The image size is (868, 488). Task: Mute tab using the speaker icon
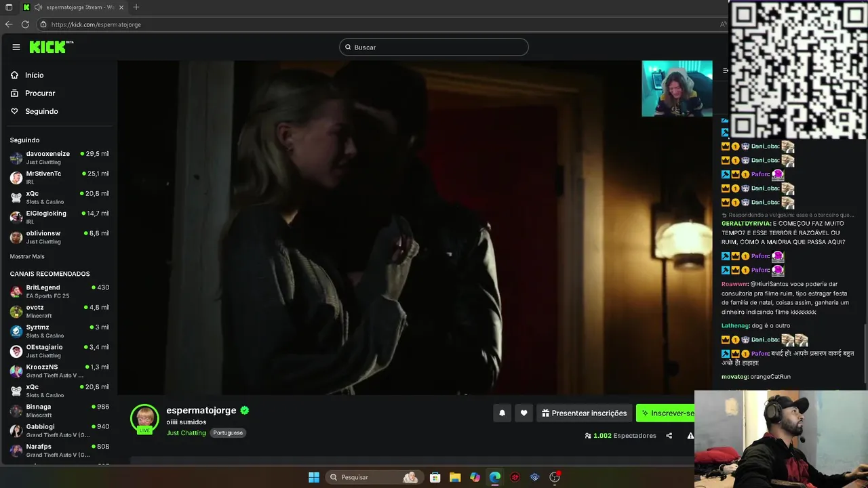pyautogui.click(x=38, y=7)
